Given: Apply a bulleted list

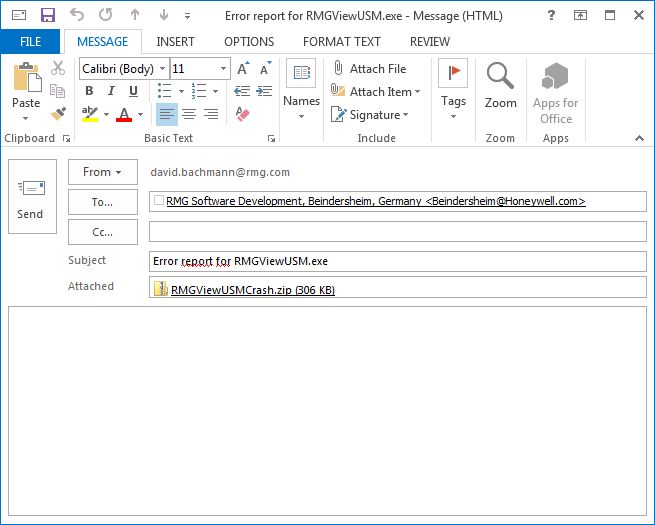Looking at the screenshot, I should pos(165,91).
